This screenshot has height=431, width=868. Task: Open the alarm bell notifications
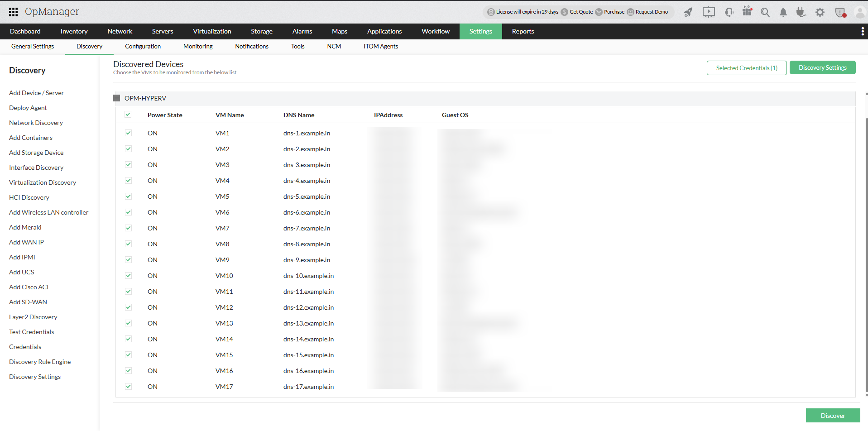coord(783,12)
